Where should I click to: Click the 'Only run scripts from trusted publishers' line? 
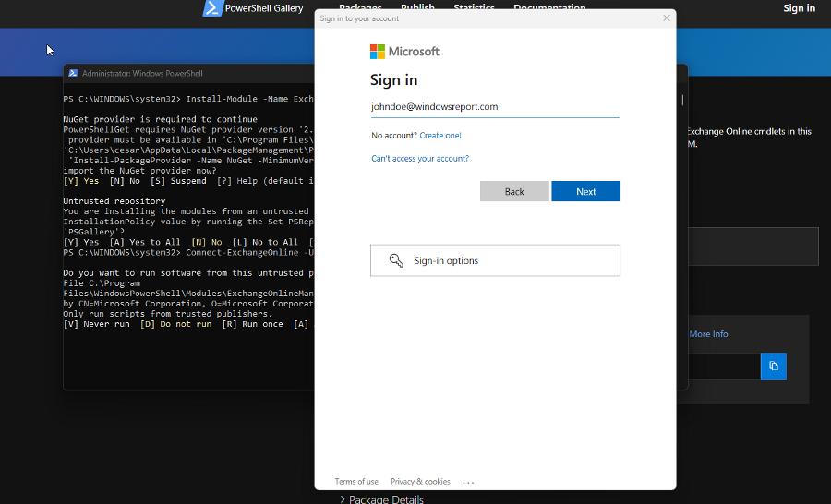click(167, 314)
